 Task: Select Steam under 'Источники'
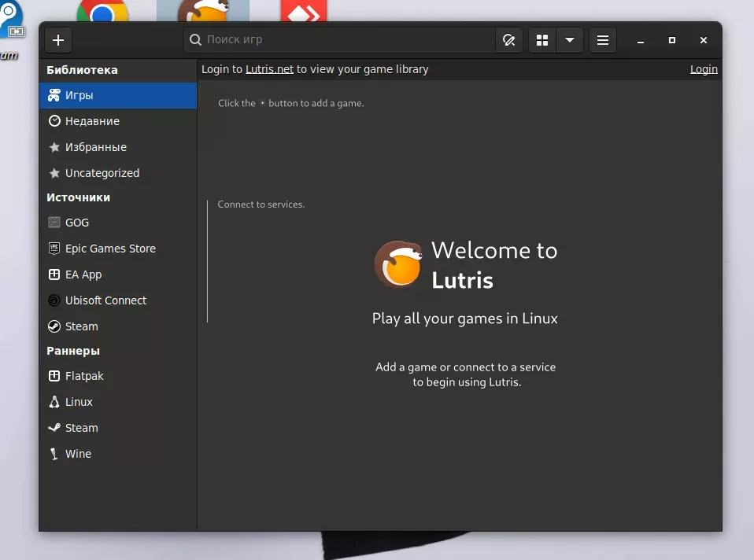click(x=82, y=326)
